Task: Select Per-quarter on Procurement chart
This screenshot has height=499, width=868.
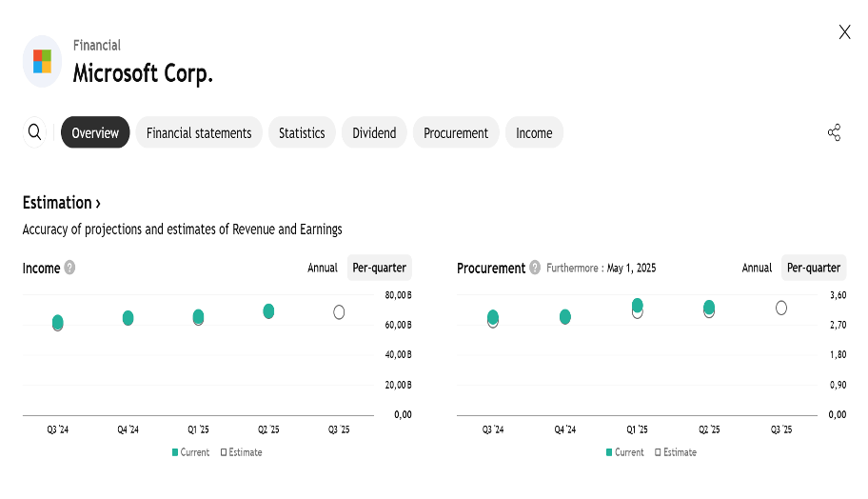Action: (x=814, y=268)
